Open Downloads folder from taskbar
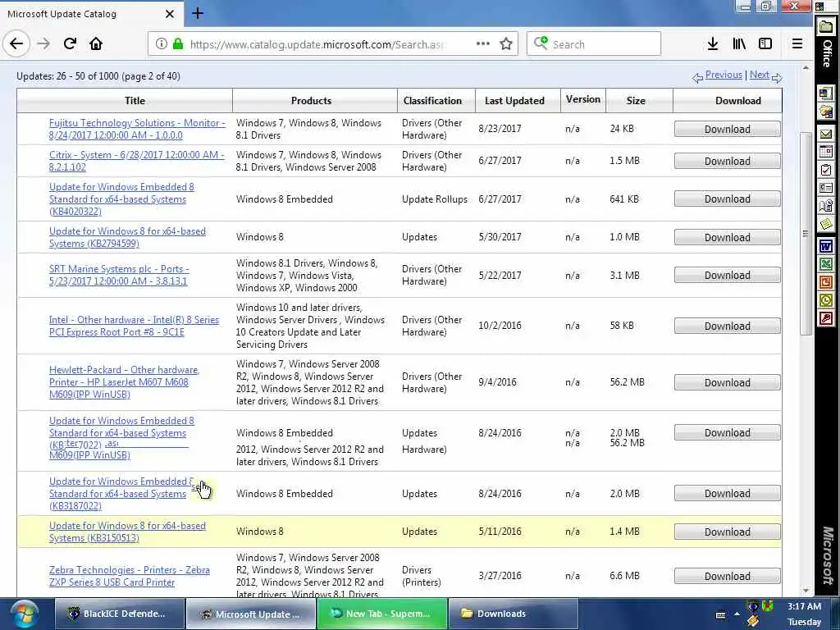This screenshot has height=630, width=840. coord(513,614)
